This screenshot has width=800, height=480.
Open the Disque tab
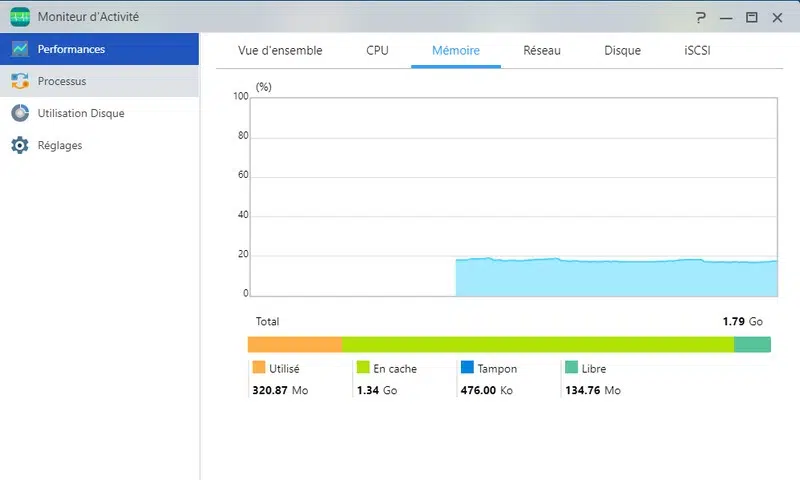(x=622, y=50)
